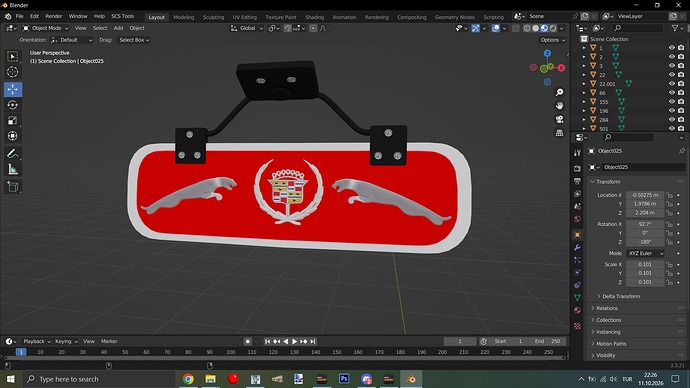Expand the Relations panel

click(606, 308)
